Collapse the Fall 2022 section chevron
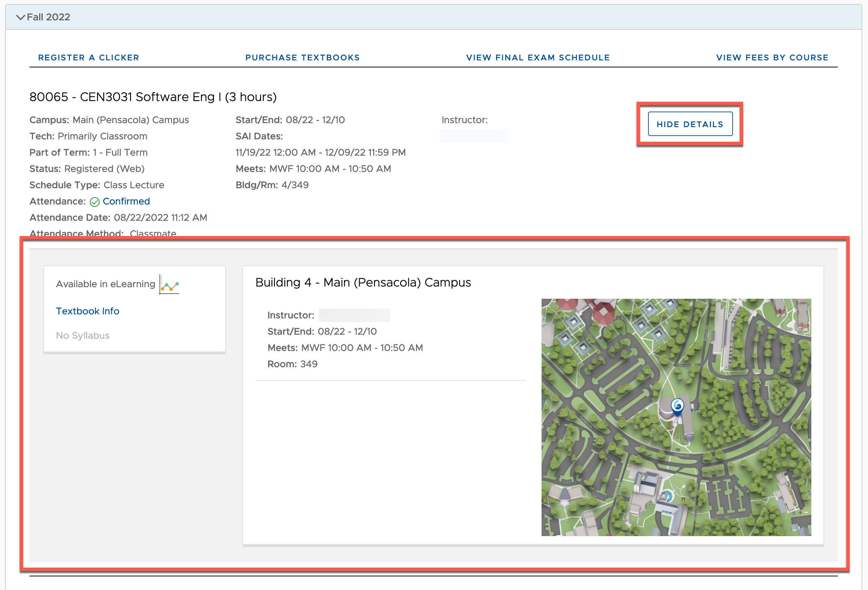The width and height of the screenshot is (868, 590). pyautogui.click(x=21, y=17)
